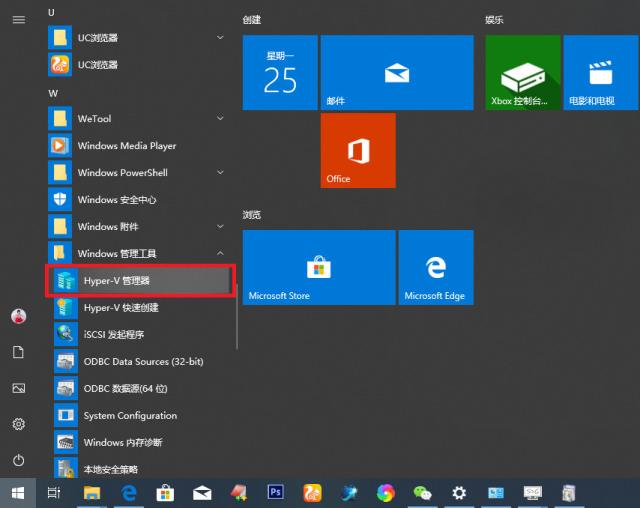The image size is (640, 508).
Task: Open the 邮件 mail tile
Action: [x=397, y=72]
